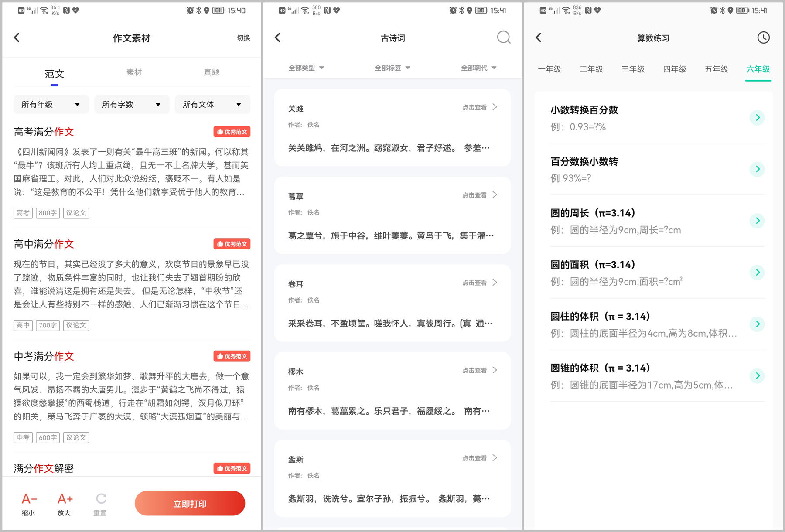Expand 全部标签 filter

pos(392,68)
